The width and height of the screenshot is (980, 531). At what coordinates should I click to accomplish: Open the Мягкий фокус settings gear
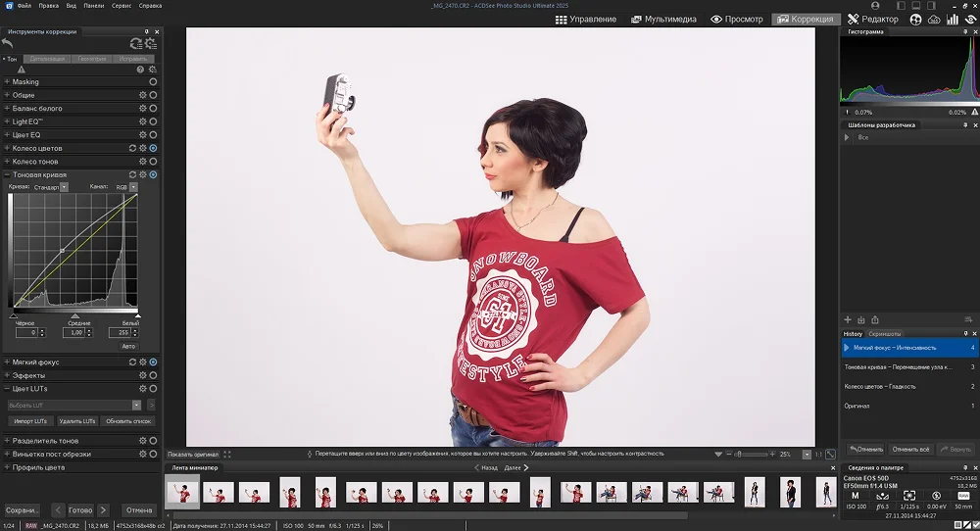(143, 362)
